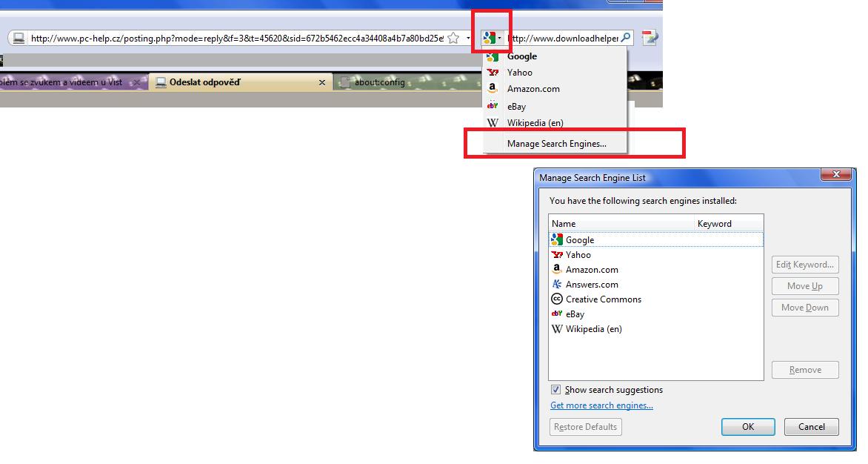
Task: Select the Amazon.com row in the engine list
Action: tap(656, 270)
